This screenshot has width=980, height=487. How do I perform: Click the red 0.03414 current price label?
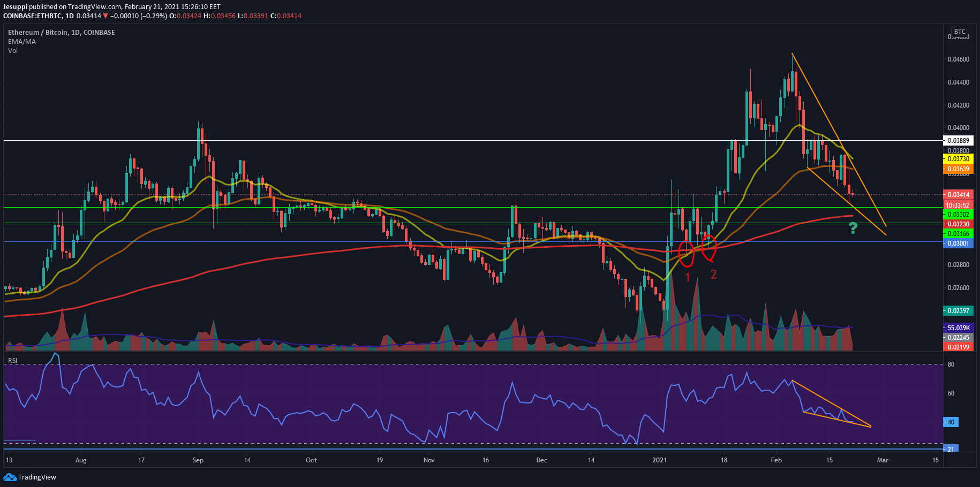[x=958, y=195]
